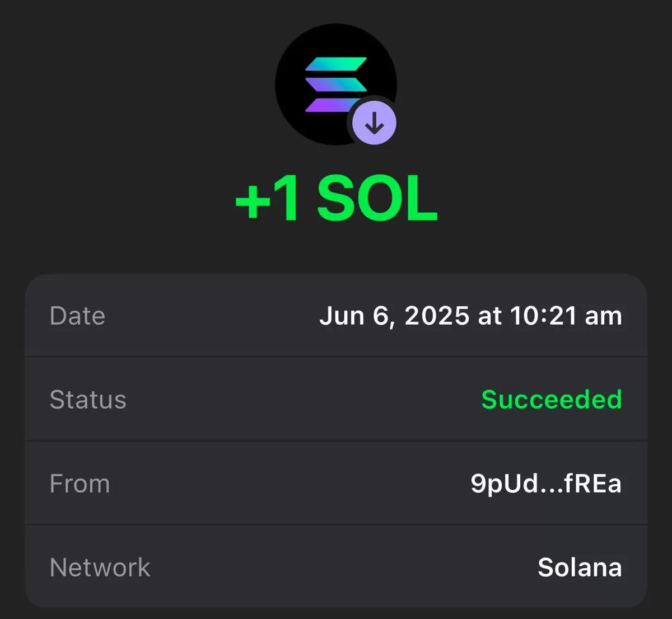Click the divider between Date and Status rows
The image size is (672, 619).
336,357
